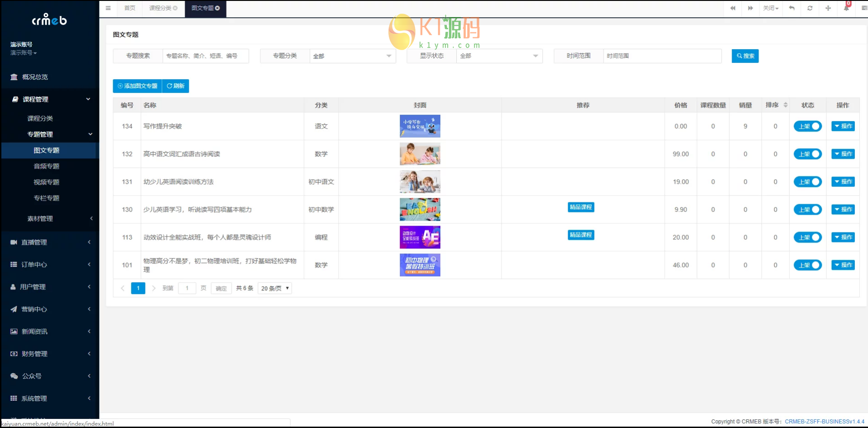Screen dimensions: 868x428
Task: Open the 专题分类 dropdown
Action: [x=353, y=56]
